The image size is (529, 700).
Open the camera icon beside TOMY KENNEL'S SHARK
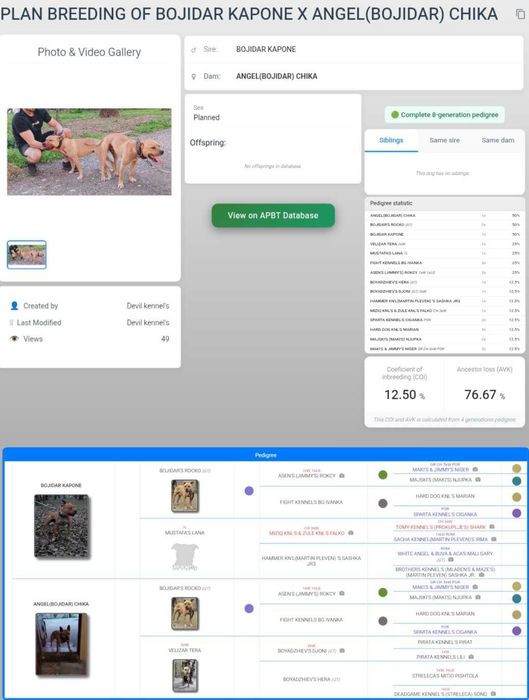click(x=492, y=527)
